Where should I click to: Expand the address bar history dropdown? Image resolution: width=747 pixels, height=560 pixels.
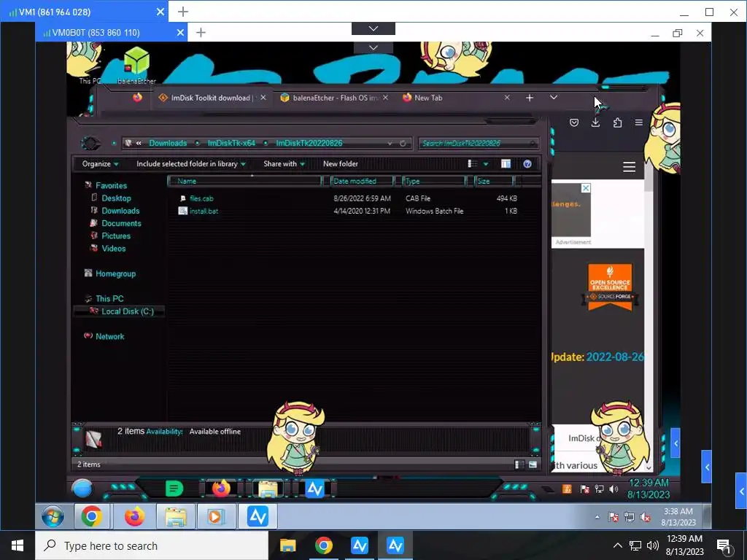click(390, 144)
